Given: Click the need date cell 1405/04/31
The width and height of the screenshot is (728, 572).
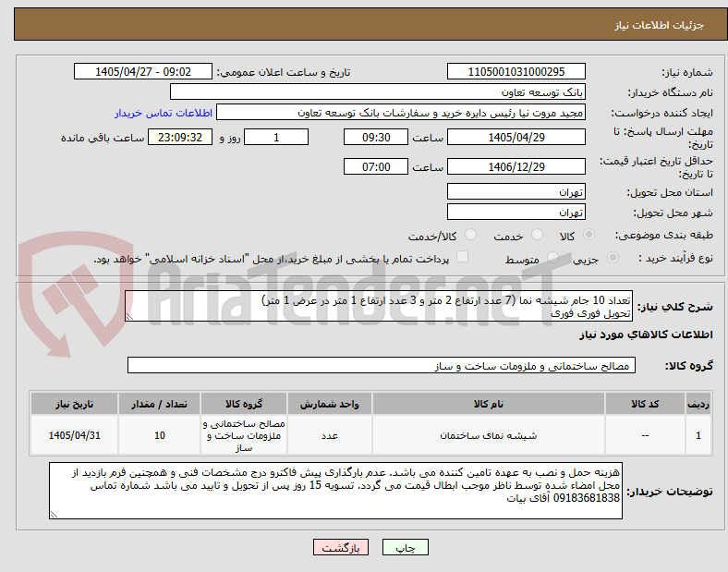Looking at the screenshot, I should (74, 435).
